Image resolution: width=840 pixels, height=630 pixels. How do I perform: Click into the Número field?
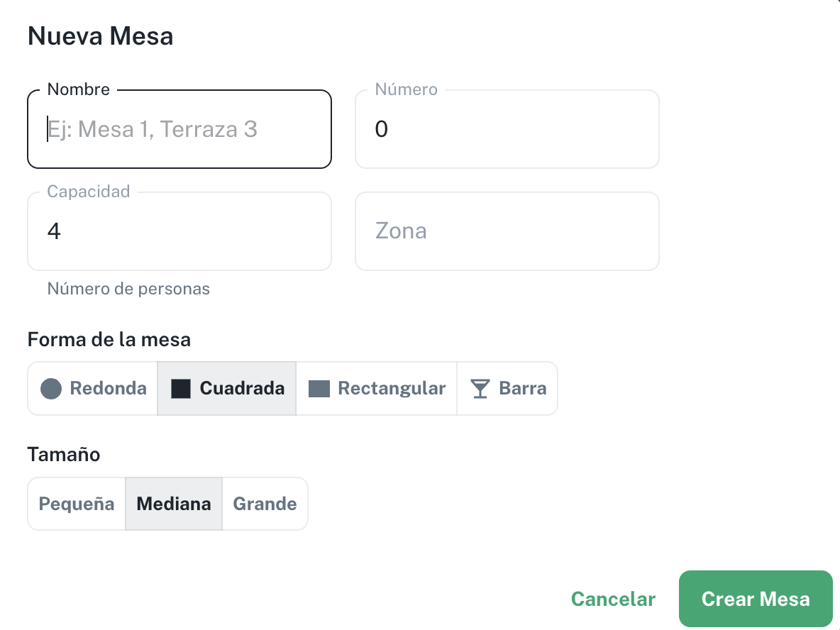tap(507, 129)
